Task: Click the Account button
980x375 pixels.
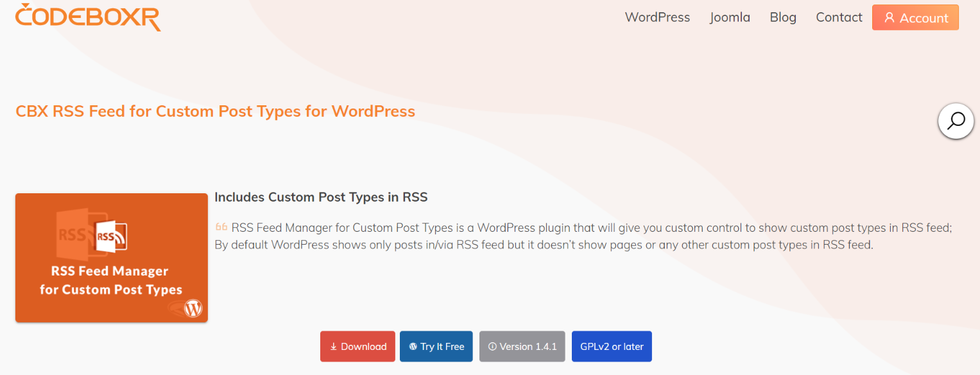Action: pos(915,18)
